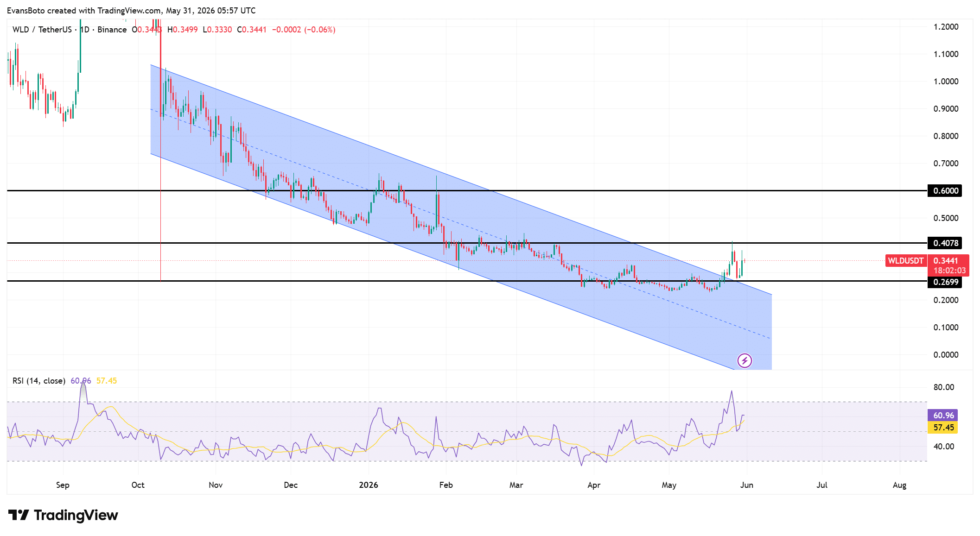Click the 0.2699 price level label

pyautogui.click(x=945, y=282)
